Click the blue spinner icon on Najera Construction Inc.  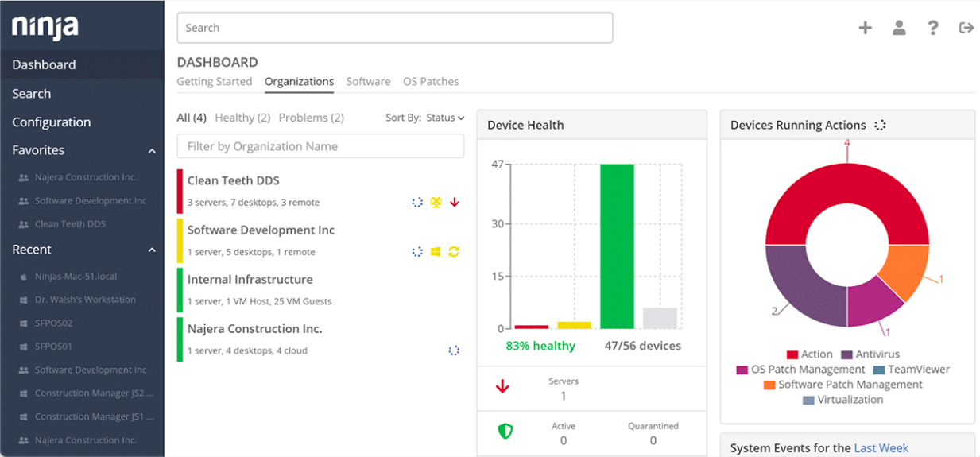pos(454,350)
